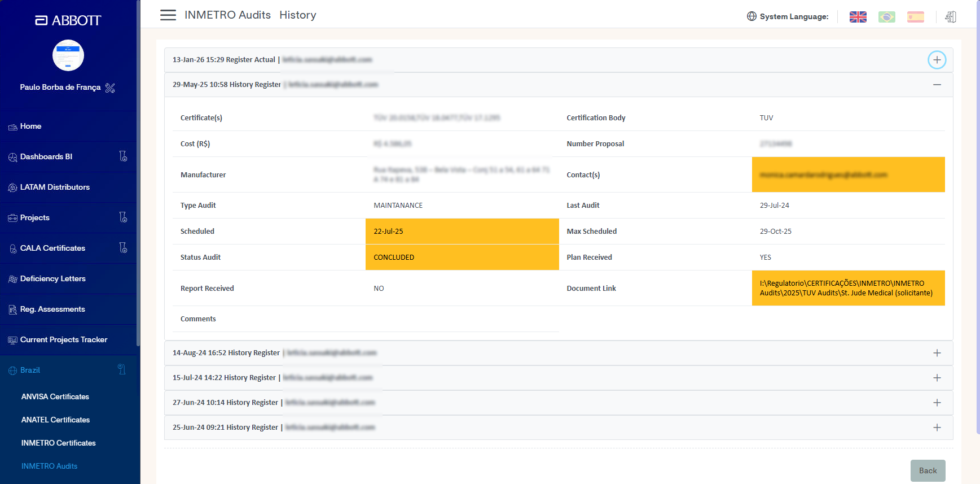Click the flask icon next to Projects
The image size is (980, 484).
coord(123,217)
